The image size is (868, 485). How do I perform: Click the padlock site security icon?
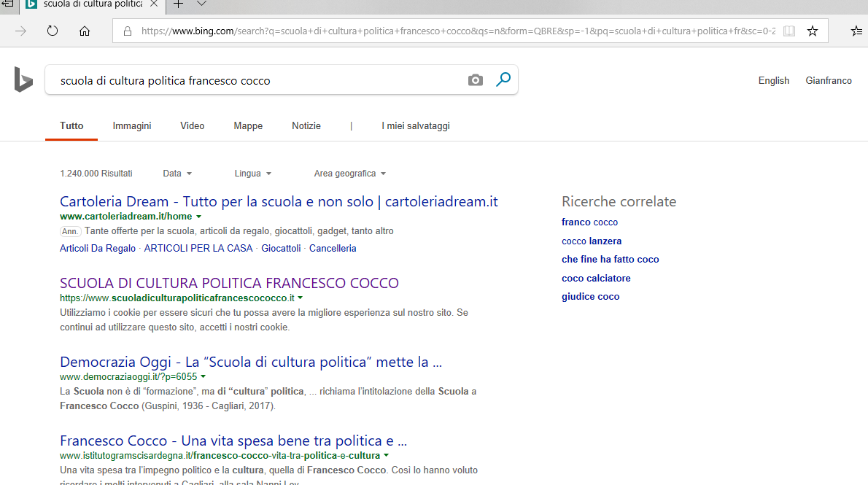128,31
